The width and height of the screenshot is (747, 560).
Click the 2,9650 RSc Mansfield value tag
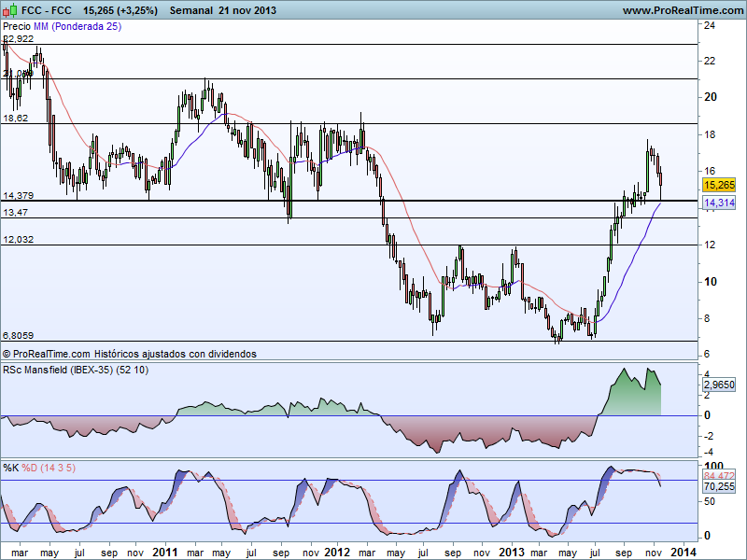coord(717,384)
